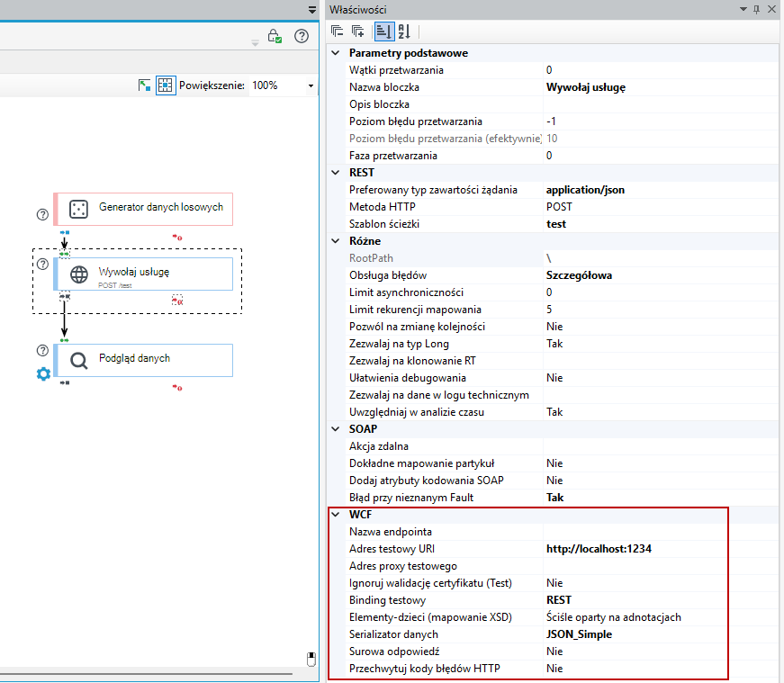Pin the Właściwości panel
Viewport: 784px width, 683px height.
coord(756,10)
